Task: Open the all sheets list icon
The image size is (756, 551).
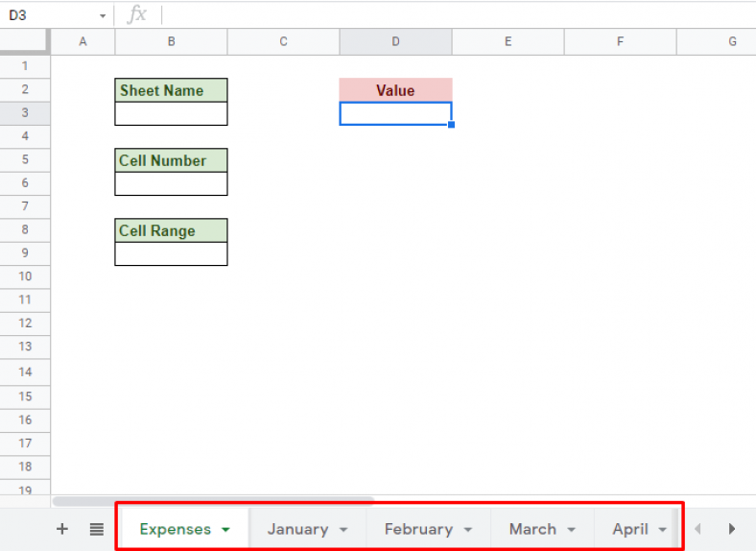Action: (x=97, y=529)
